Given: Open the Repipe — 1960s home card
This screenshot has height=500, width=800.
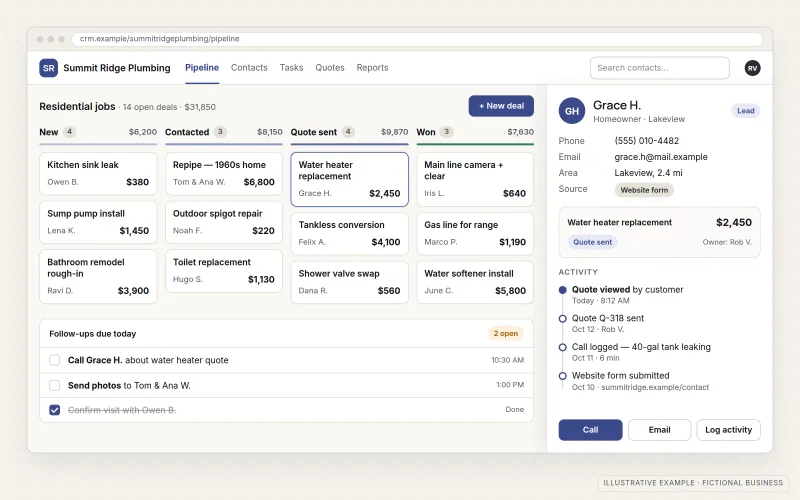Looking at the screenshot, I should (x=223, y=173).
